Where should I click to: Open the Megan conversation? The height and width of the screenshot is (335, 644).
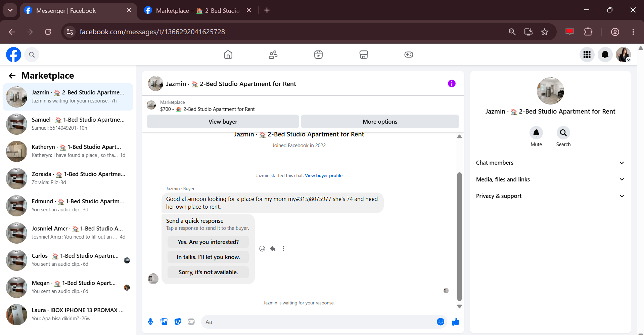click(68, 287)
